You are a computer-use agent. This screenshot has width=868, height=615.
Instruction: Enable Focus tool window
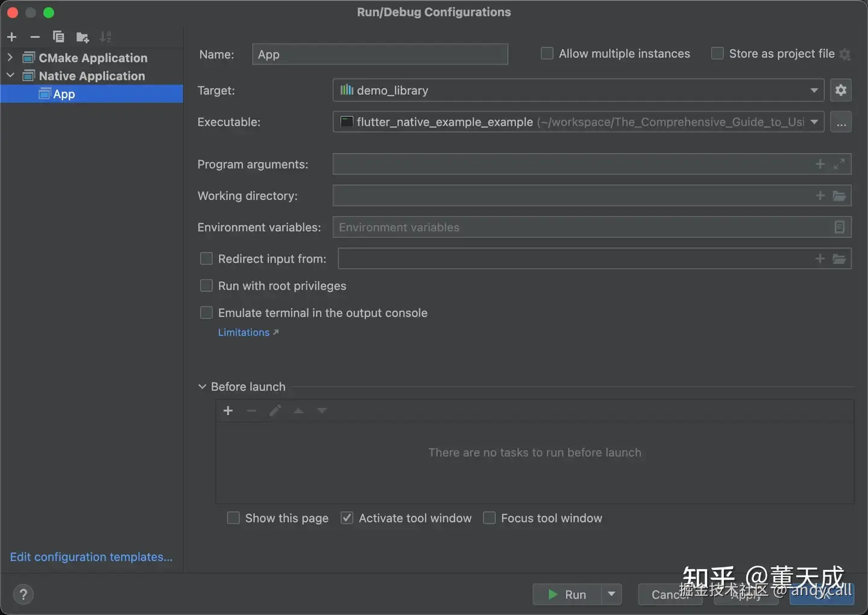point(489,518)
